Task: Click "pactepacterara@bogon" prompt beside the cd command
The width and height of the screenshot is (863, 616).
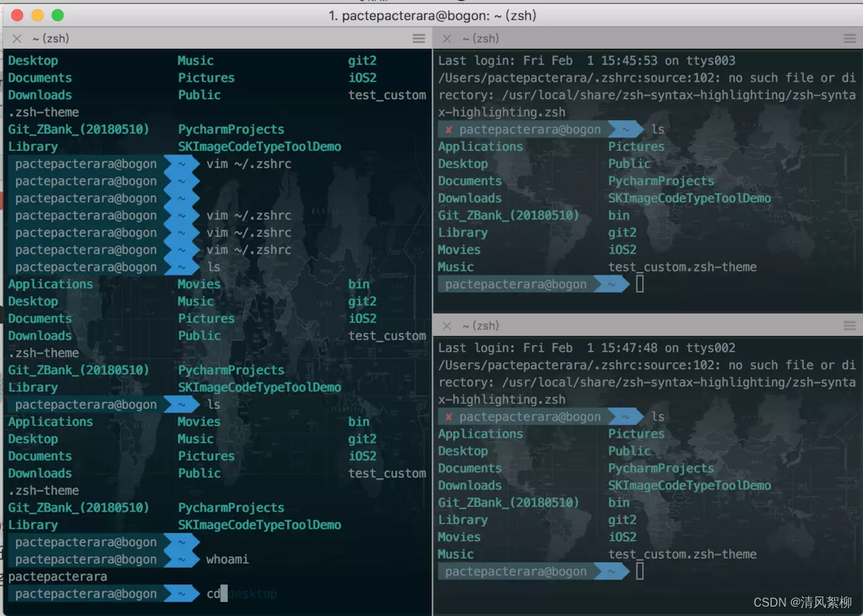Action: click(x=86, y=594)
